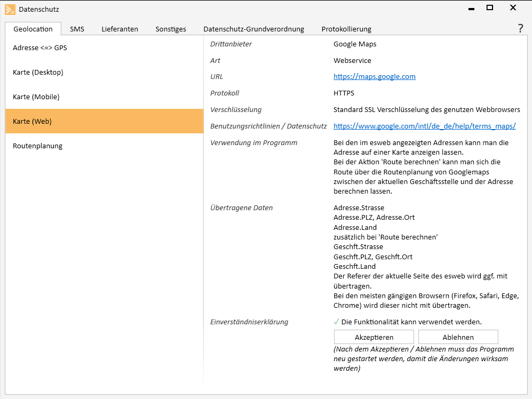Open the Datenschutz-Grundverordnung tab

[x=253, y=29]
